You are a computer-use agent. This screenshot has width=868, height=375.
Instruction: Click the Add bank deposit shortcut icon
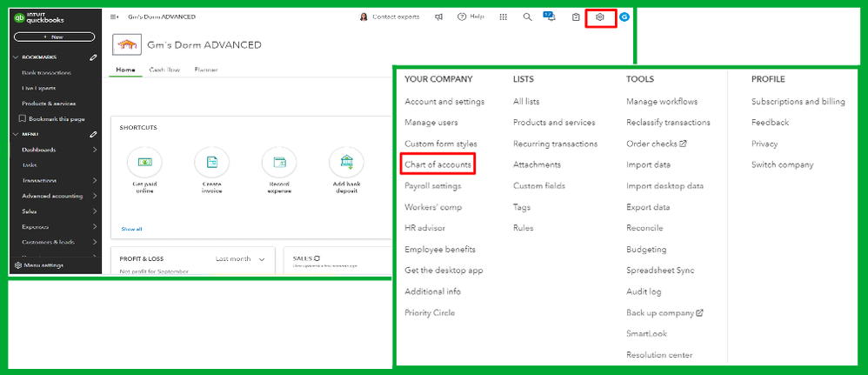(346, 162)
